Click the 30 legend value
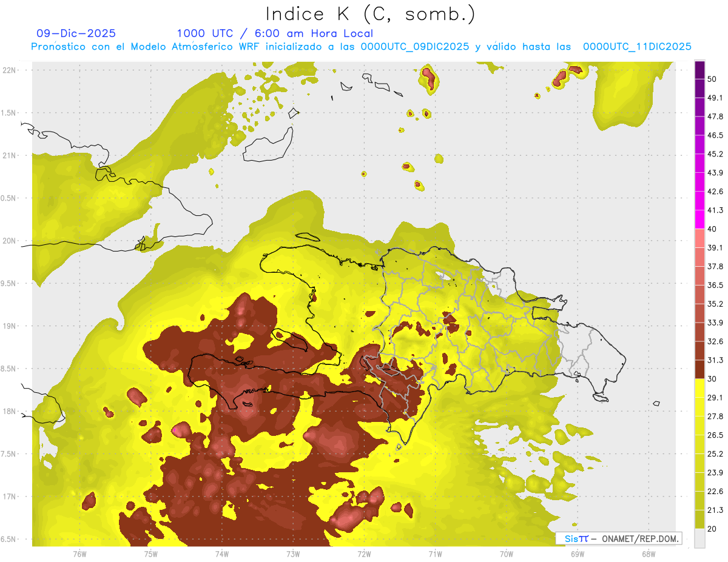 (x=712, y=379)
